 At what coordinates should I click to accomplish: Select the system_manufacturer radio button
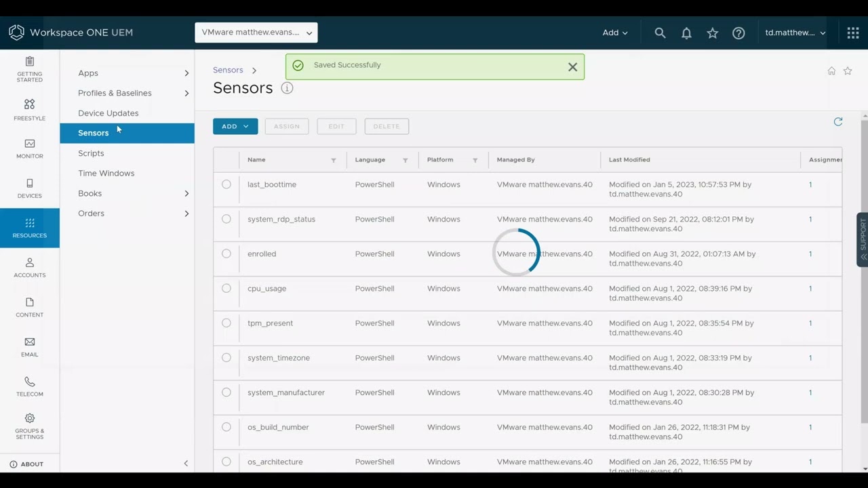226,392
